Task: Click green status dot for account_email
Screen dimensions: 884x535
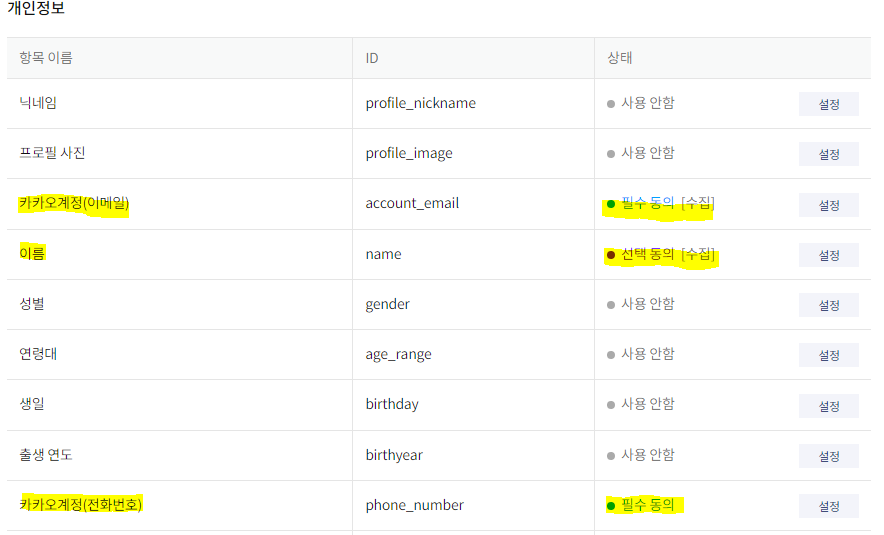Action: tap(611, 204)
